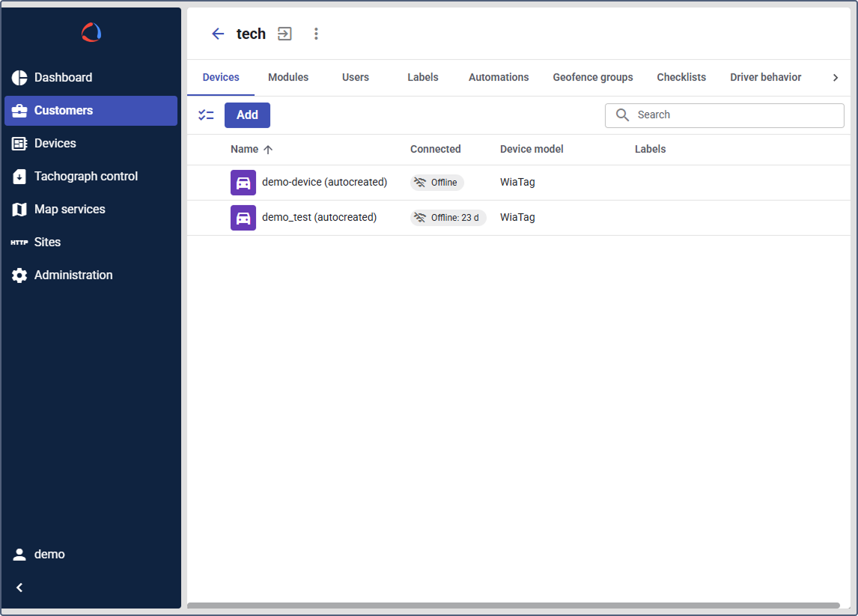The height and width of the screenshot is (616, 858).
Task: Open Administration via the gear icon
Action: point(19,275)
